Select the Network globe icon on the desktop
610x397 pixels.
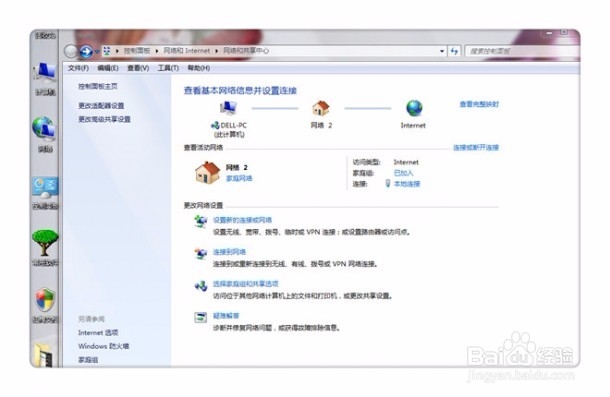[44, 128]
